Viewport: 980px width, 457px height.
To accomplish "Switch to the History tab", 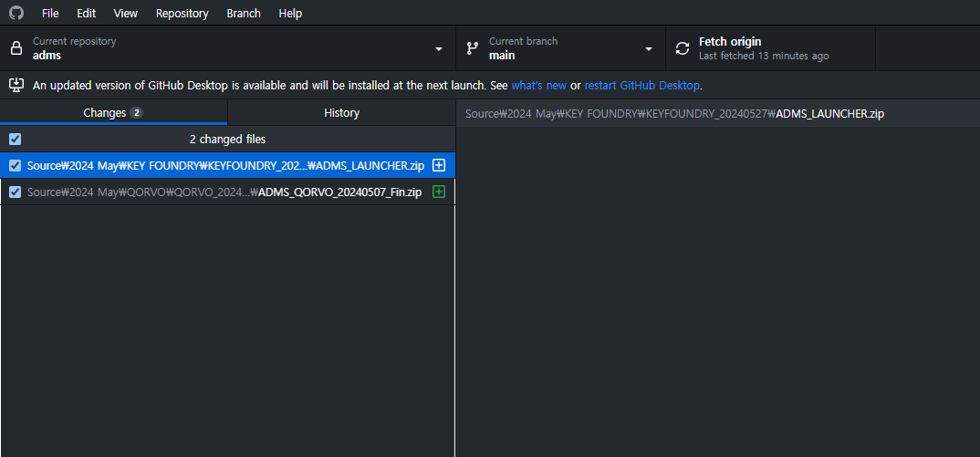I will pyautogui.click(x=341, y=112).
